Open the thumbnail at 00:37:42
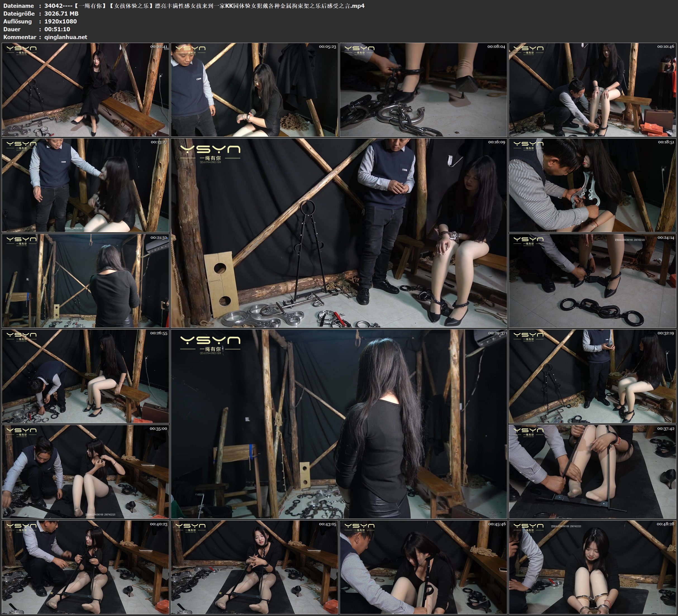The width and height of the screenshot is (678, 616). (592, 472)
